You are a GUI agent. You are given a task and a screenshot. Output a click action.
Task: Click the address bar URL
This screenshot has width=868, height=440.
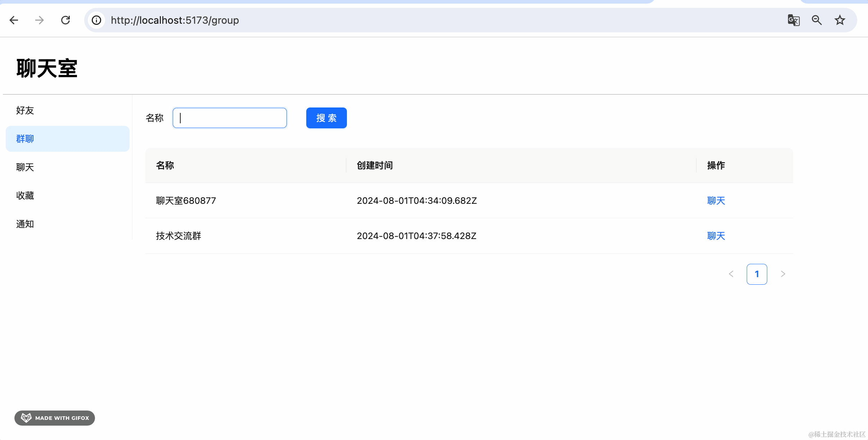(x=175, y=20)
